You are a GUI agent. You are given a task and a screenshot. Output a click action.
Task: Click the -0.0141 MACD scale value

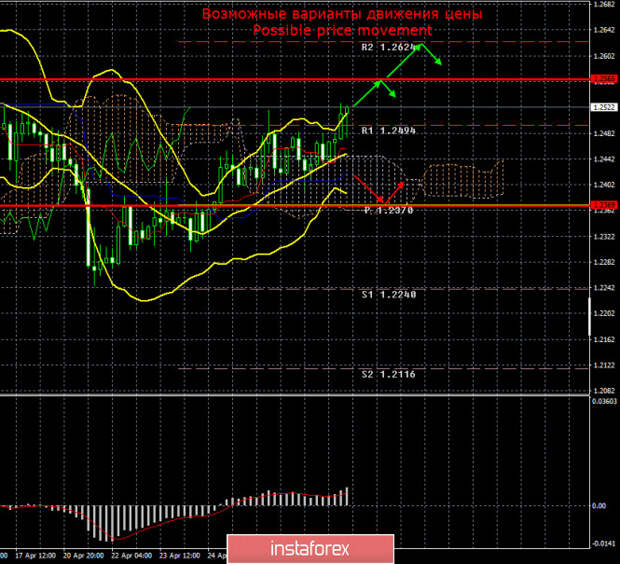(x=604, y=543)
